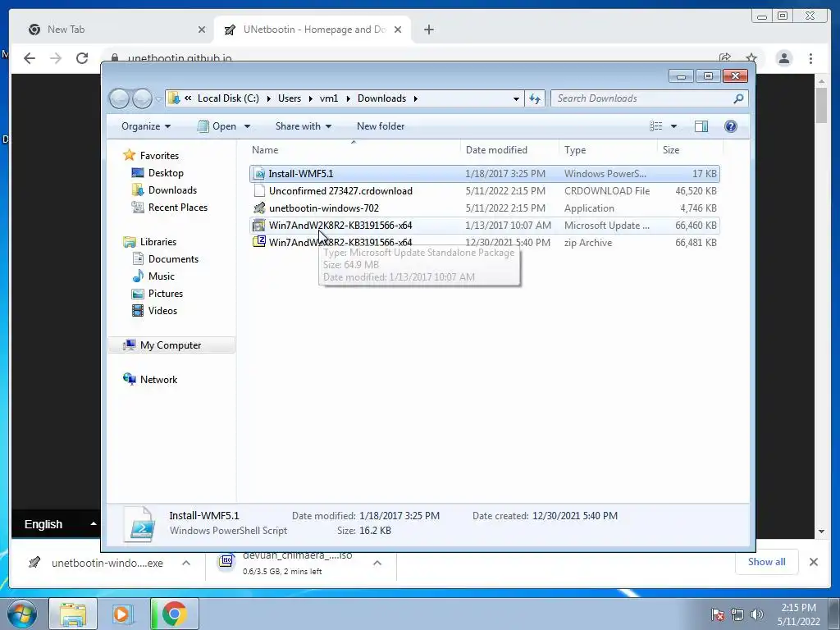Click the refresh button beside Explorer address bar
The image size is (840, 630).
[535, 98]
